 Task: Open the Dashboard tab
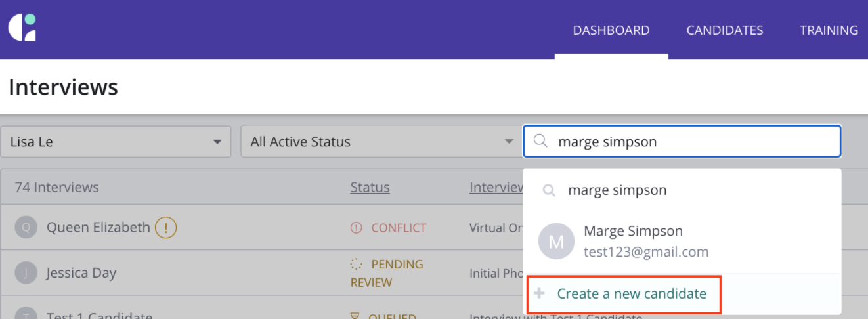pos(611,30)
